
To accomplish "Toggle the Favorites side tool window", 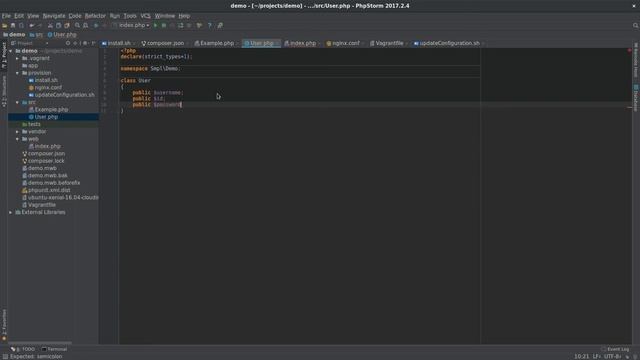I will pos(4,324).
